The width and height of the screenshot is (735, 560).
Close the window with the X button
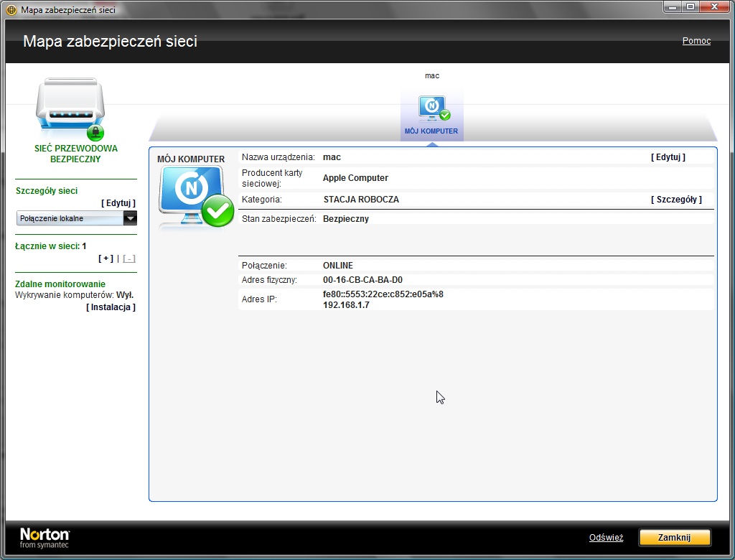pyautogui.click(x=715, y=7)
